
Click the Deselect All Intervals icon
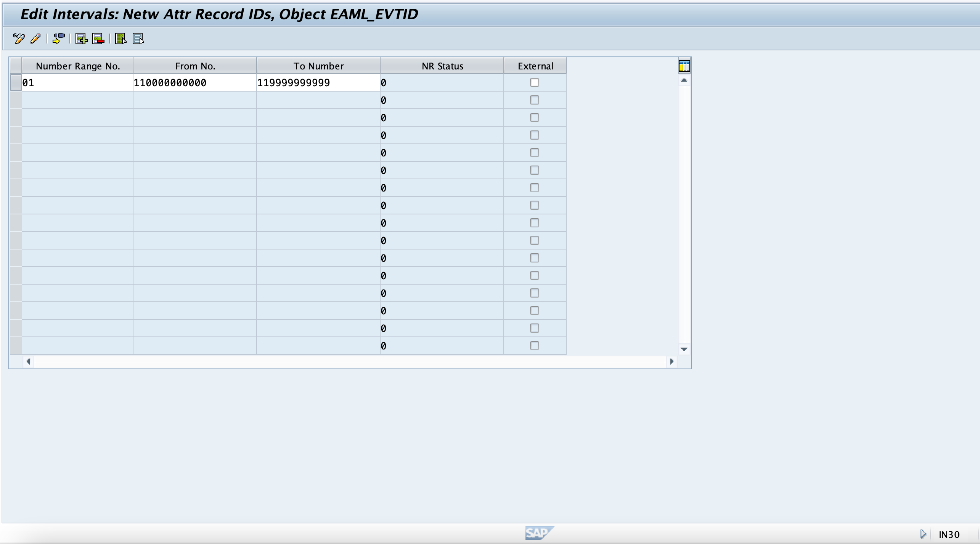click(x=138, y=39)
